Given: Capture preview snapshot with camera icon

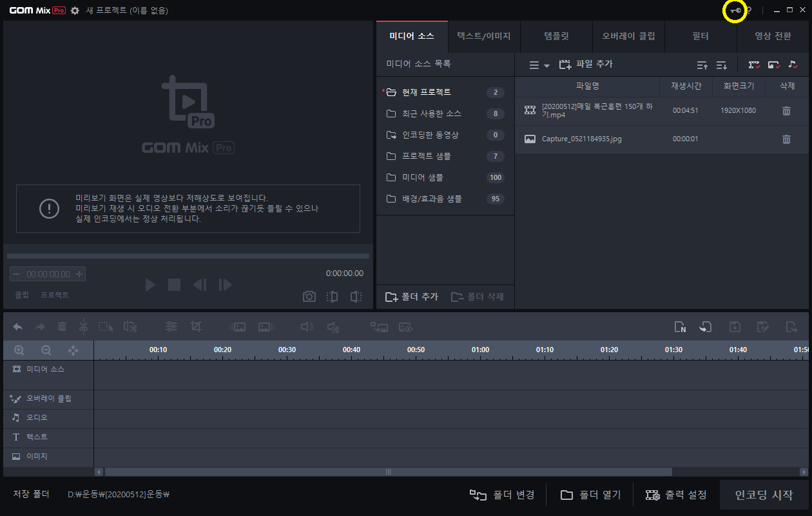Looking at the screenshot, I should 309,297.
